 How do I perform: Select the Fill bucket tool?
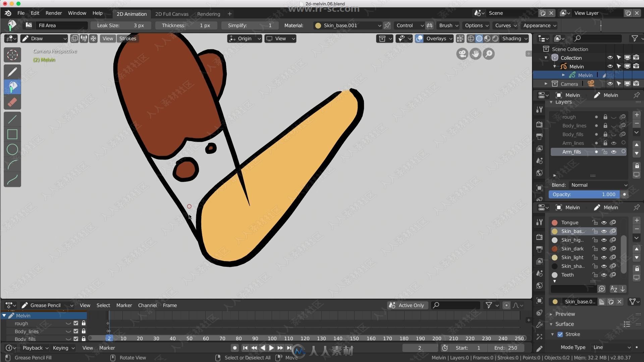pyautogui.click(x=12, y=87)
